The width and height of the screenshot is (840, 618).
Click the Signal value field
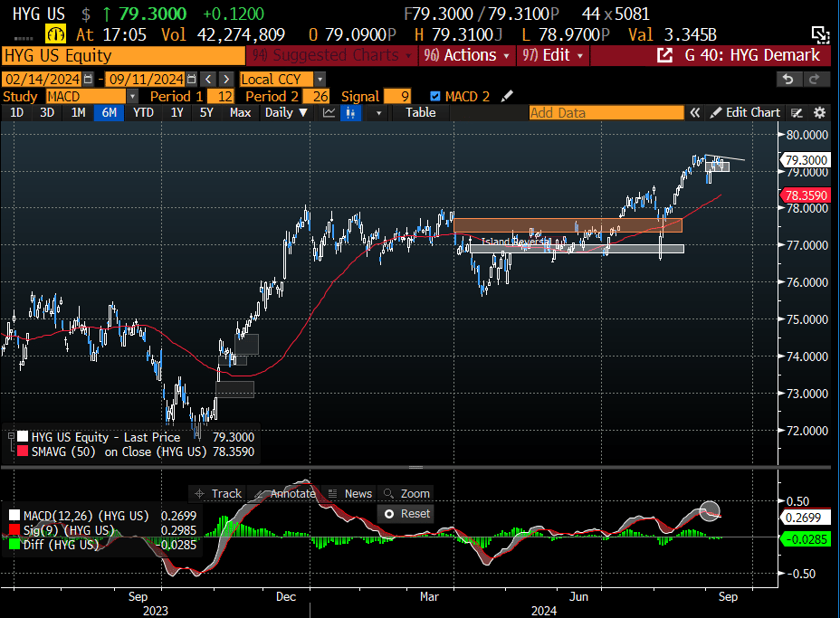pos(397,97)
